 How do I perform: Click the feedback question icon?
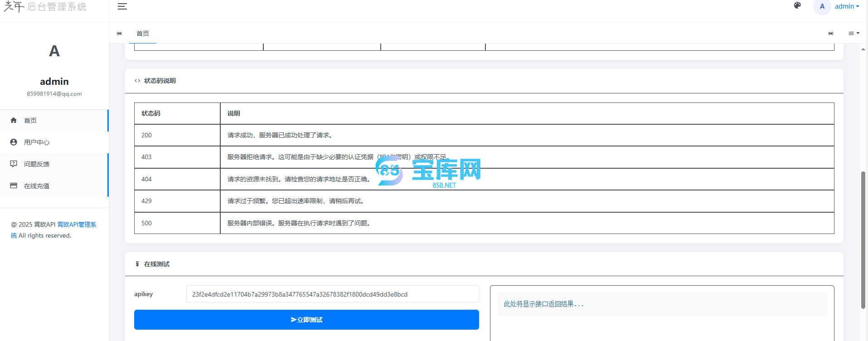(x=14, y=164)
